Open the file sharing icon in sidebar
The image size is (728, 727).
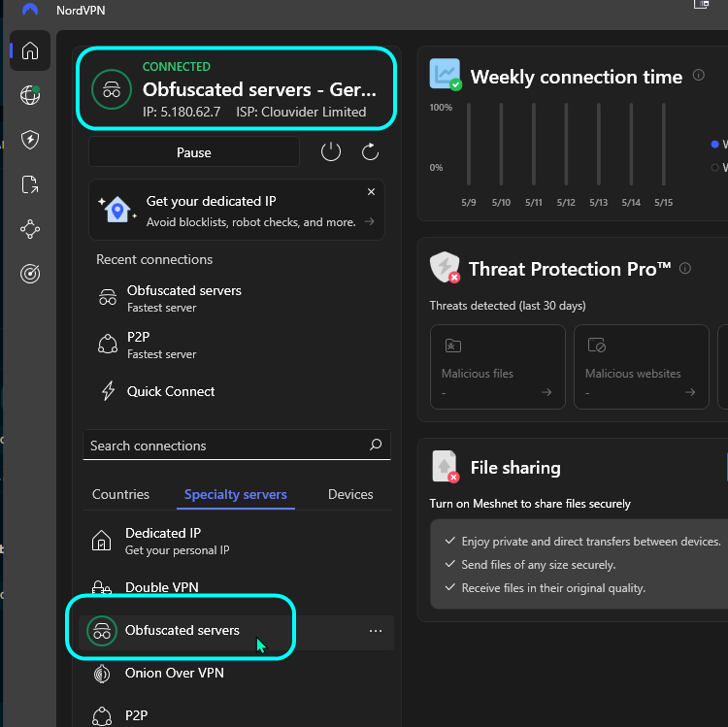tap(30, 184)
